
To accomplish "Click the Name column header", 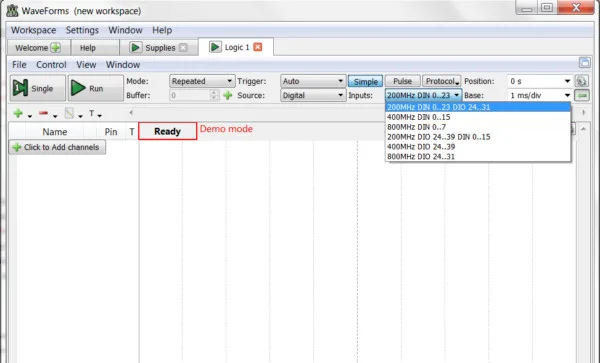I will (x=55, y=132).
